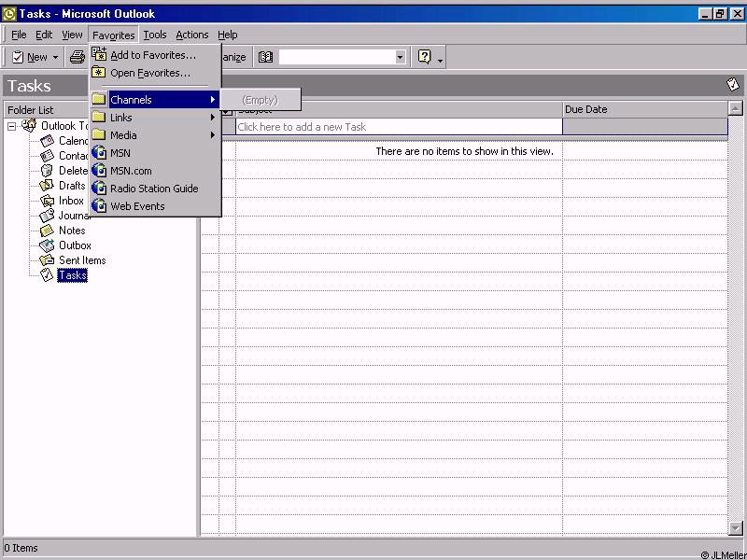
Task: Open the Tools menu
Action: [x=155, y=35]
